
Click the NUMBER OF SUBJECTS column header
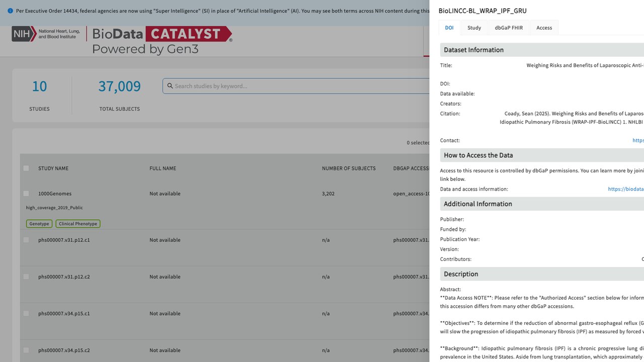[x=349, y=168]
